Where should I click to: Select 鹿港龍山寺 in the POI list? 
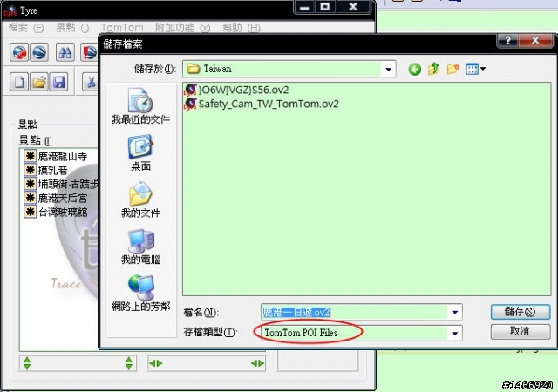tap(56, 156)
